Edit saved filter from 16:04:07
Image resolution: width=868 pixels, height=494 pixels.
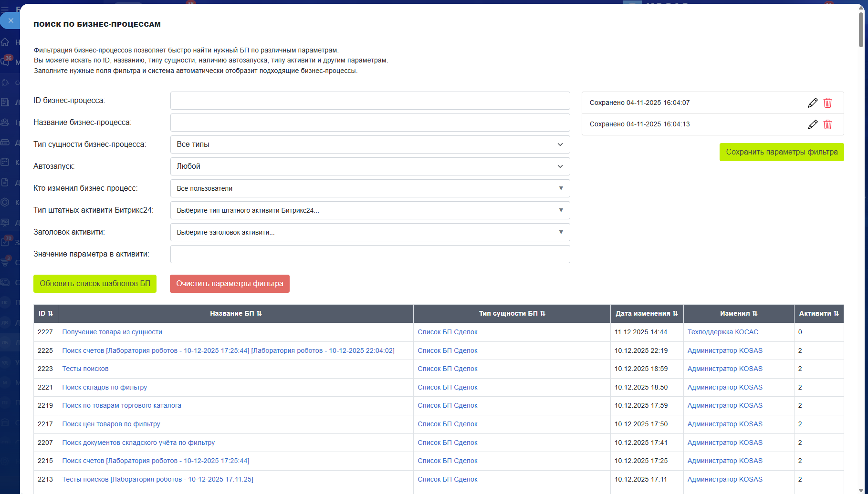[812, 103]
